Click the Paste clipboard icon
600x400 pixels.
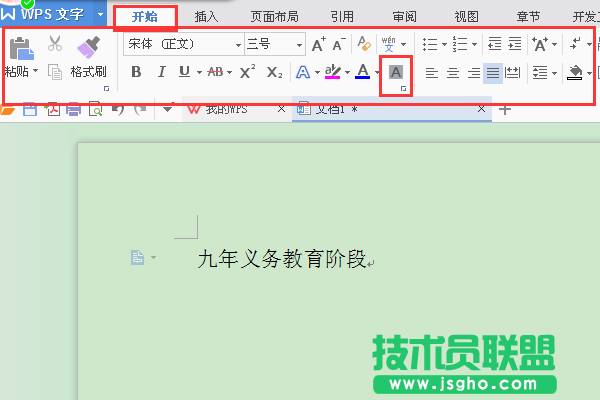[21, 49]
